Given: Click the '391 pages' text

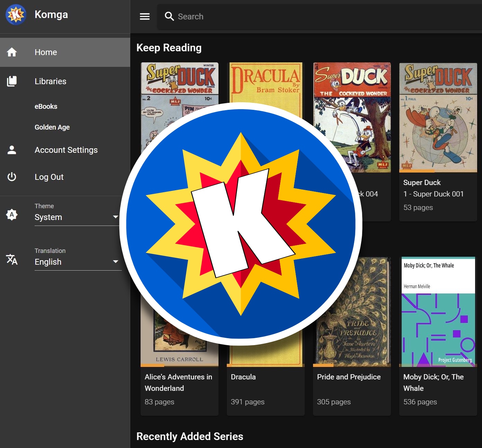Looking at the screenshot, I should [x=248, y=402].
